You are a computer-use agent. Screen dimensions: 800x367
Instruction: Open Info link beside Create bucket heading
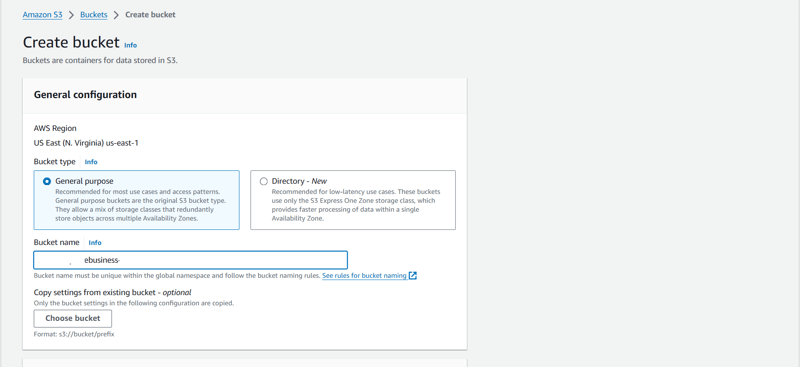pos(131,45)
